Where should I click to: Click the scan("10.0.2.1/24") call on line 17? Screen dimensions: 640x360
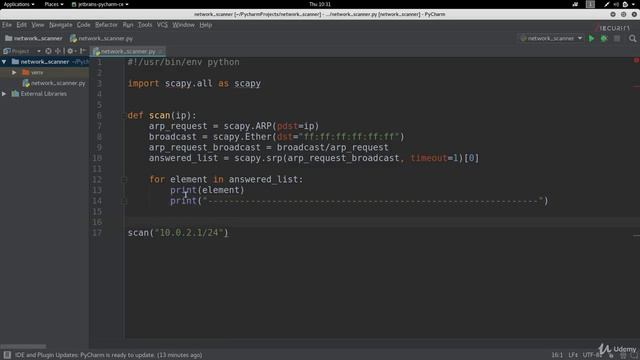click(x=178, y=233)
